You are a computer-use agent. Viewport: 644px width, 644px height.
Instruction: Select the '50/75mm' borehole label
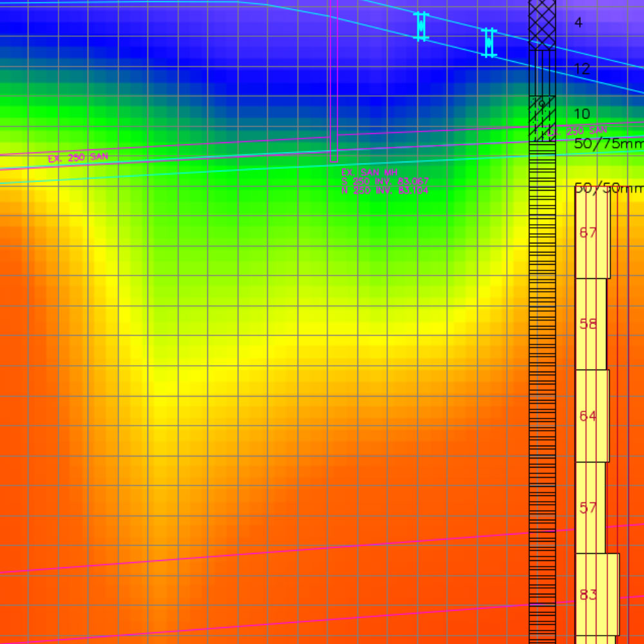tap(608, 144)
